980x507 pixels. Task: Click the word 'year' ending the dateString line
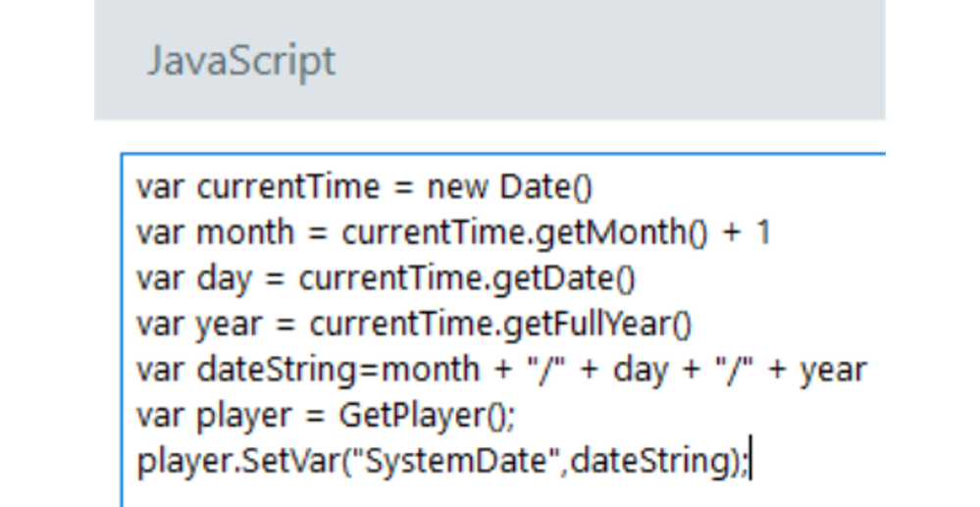tap(832, 371)
